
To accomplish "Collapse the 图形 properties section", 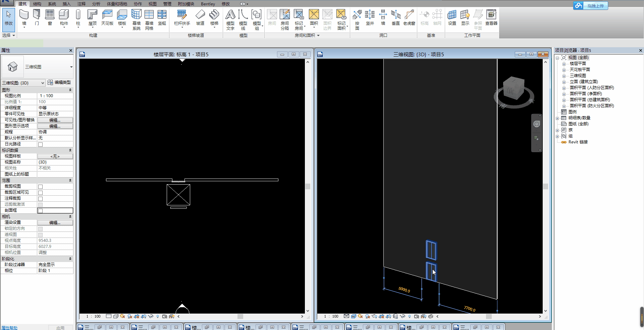I will coord(70,90).
